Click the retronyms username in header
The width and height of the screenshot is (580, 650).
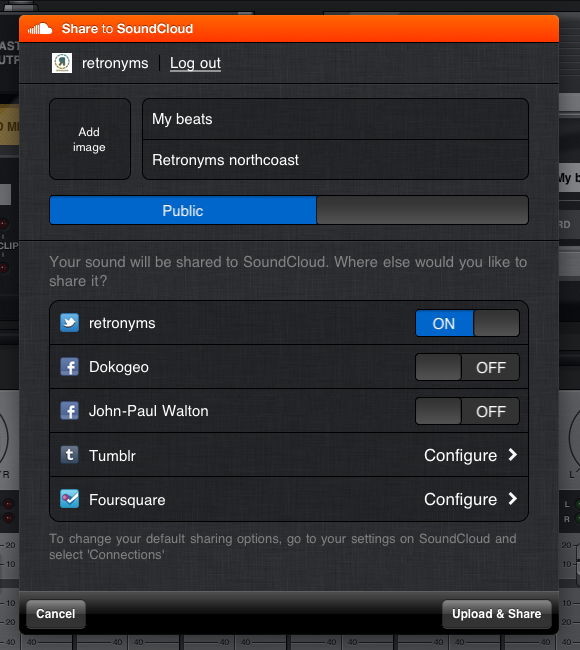115,63
